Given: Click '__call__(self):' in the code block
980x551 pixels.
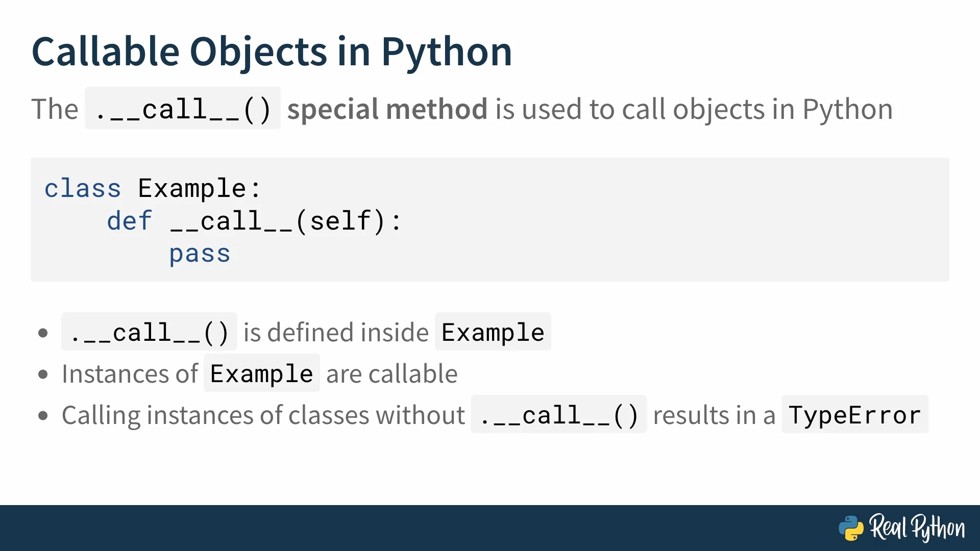Looking at the screenshot, I should coord(286,221).
